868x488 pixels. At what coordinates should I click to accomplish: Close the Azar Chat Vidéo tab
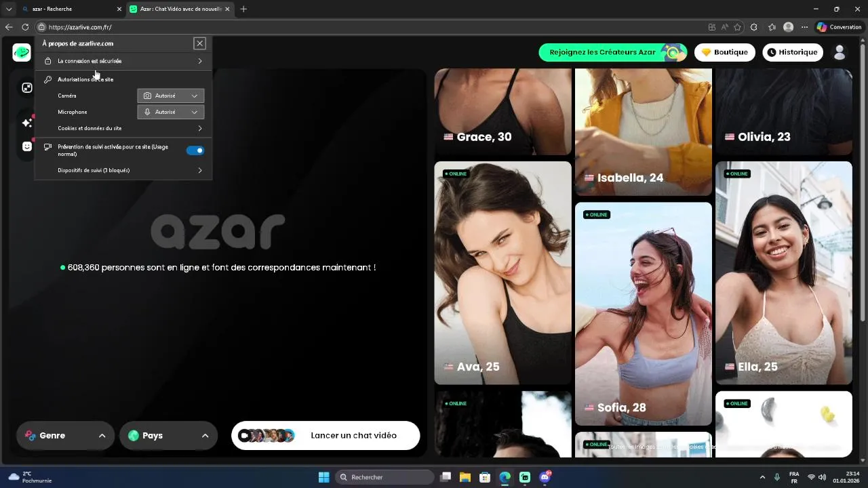pyautogui.click(x=227, y=9)
